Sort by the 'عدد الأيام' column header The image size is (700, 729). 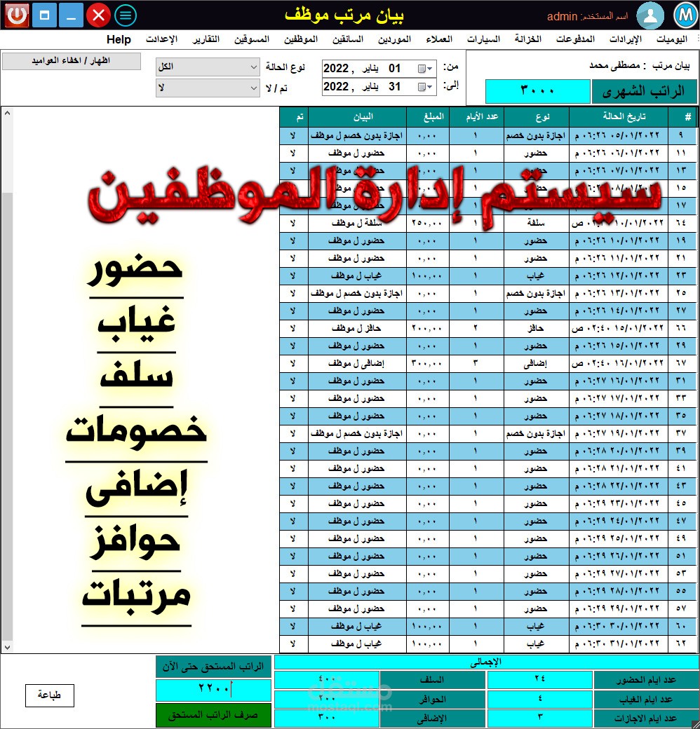click(477, 116)
